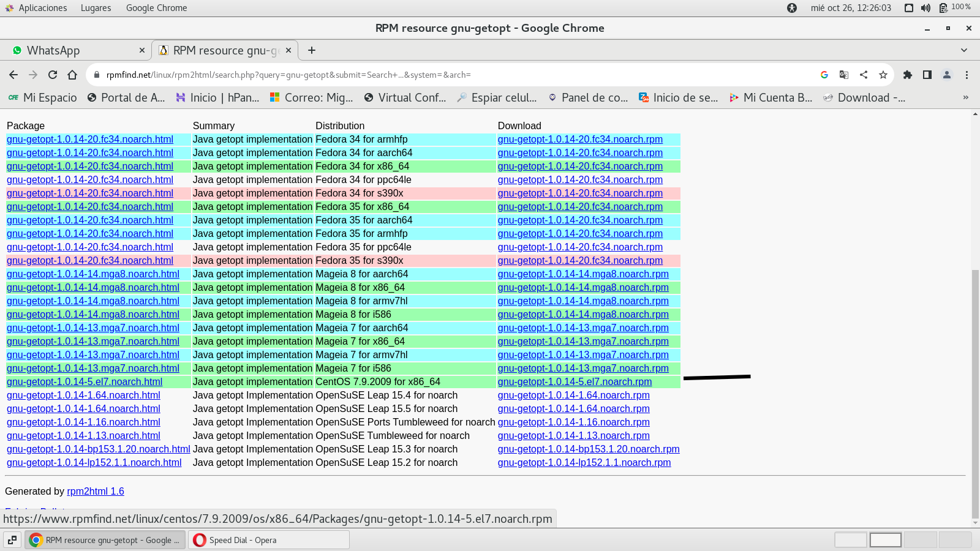Viewport: 980px width, 551px height.
Task: Switch to the WhatsApp tab
Action: [x=73, y=50]
